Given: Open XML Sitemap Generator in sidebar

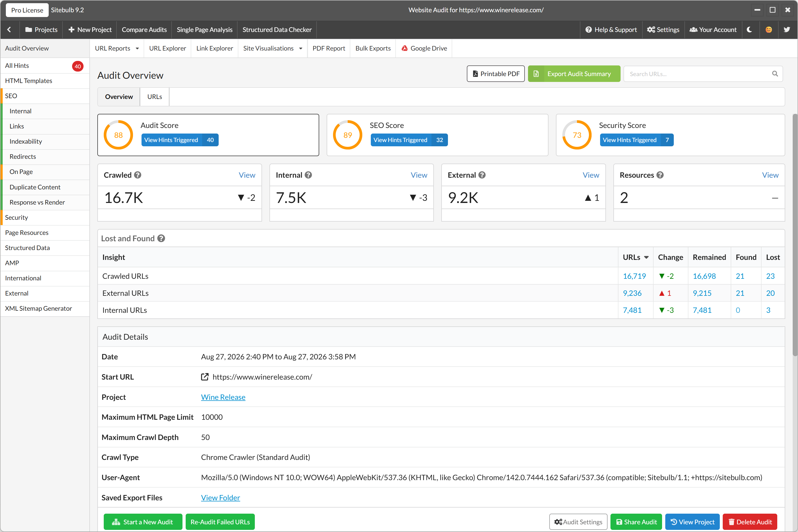Looking at the screenshot, I should pyautogui.click(x=45, y=308).
